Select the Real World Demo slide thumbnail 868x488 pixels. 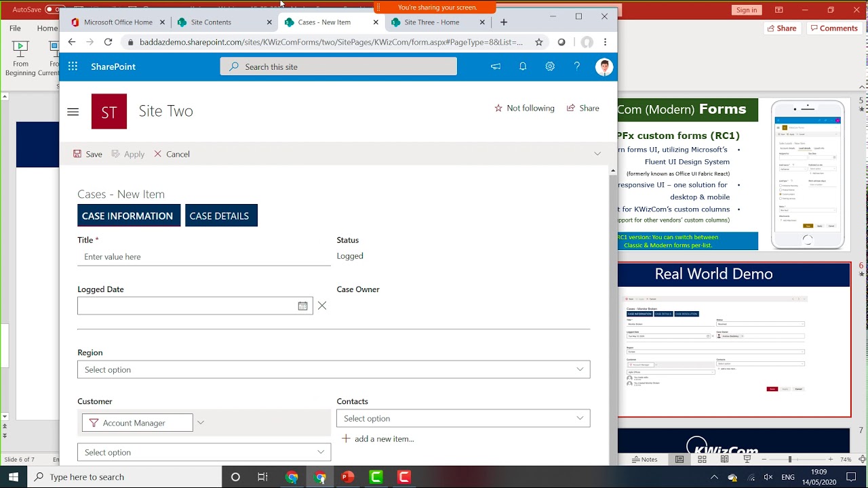pyautogui.click(x=734, y=340)
